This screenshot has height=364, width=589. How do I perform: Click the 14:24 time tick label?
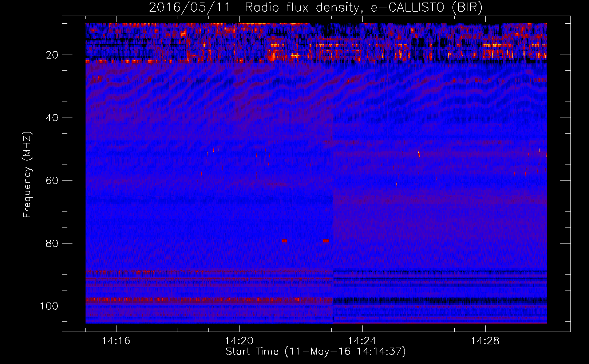[x=362, y=341]
